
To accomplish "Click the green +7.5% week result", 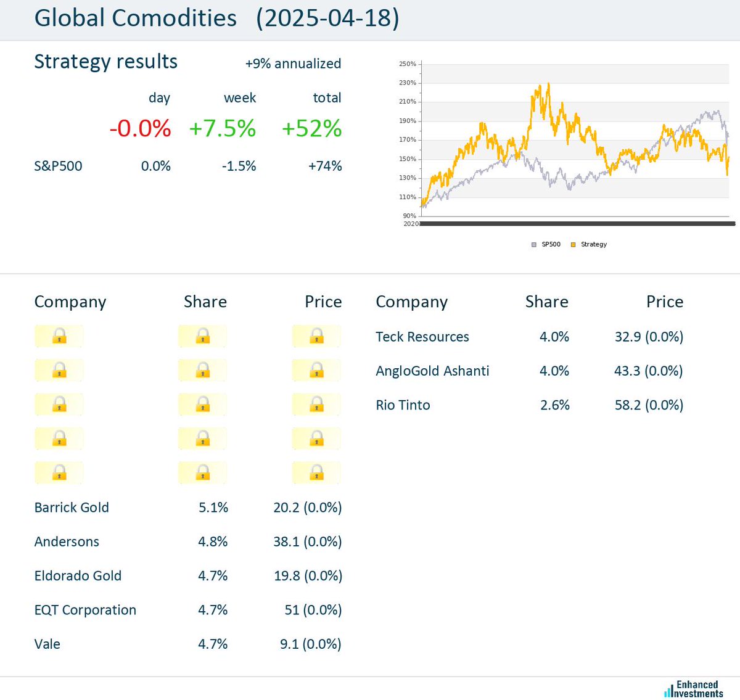I will [x=222, y=128].
